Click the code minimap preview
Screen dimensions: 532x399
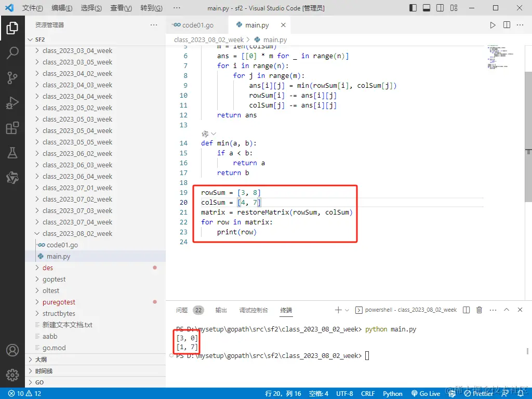click(501, 56)
